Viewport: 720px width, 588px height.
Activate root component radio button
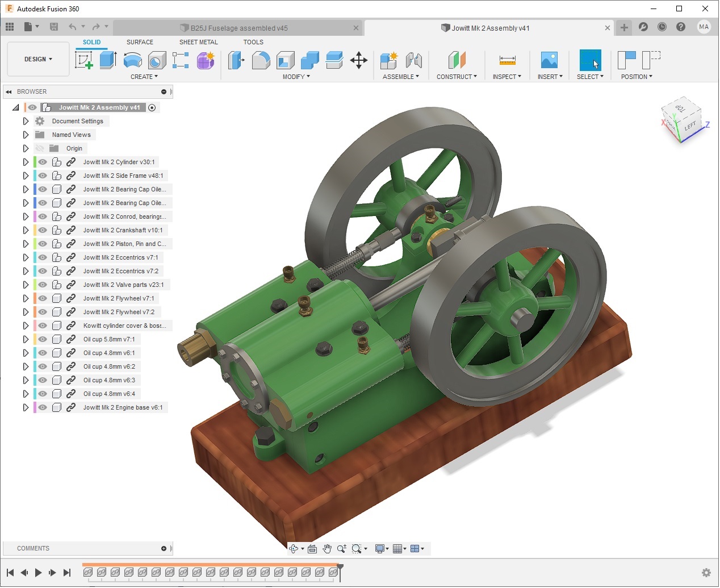point(152,107)
